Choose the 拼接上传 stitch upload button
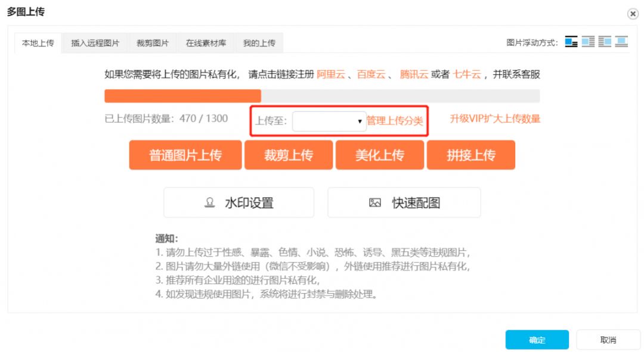The image size is (644, 352). tap(471, 155)
